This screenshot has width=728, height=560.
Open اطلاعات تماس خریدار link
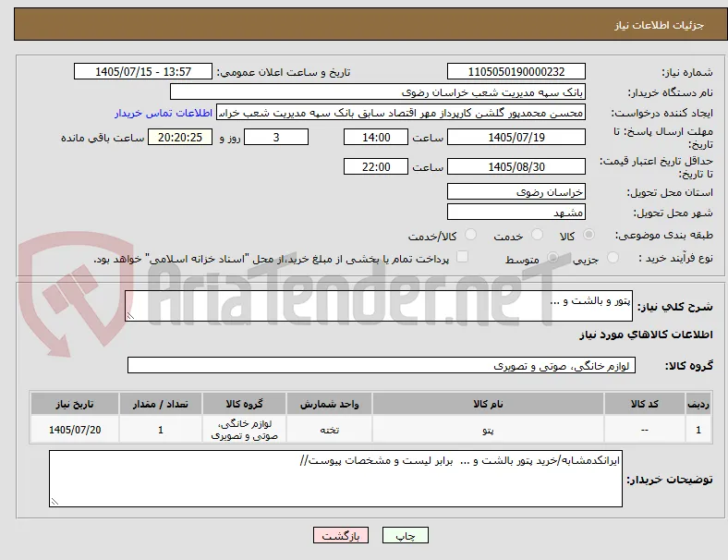tap(164, 113)
